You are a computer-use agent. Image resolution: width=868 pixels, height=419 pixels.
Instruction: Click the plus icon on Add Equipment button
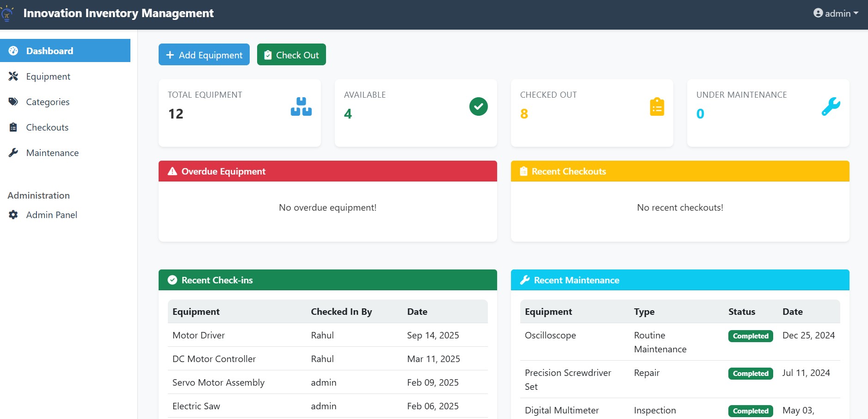click(170, 55)
